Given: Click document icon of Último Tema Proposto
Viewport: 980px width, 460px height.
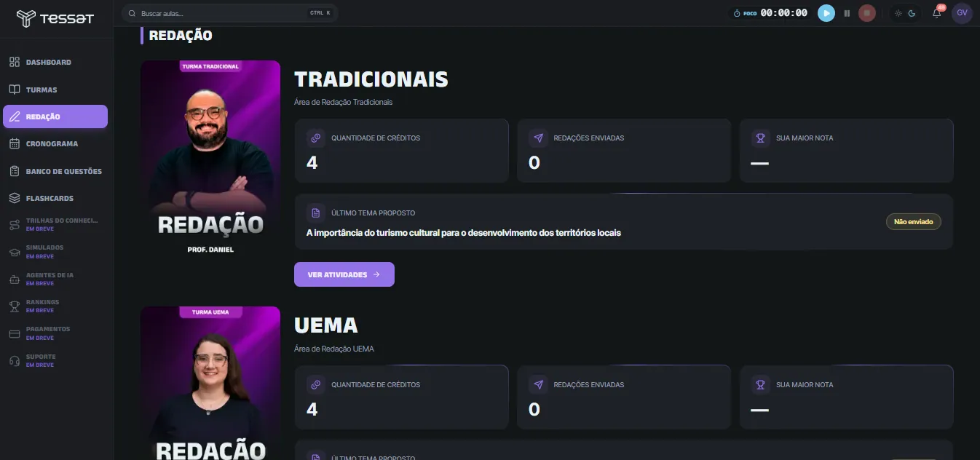Looking at the screenshot, I should [x=315, y=213].
